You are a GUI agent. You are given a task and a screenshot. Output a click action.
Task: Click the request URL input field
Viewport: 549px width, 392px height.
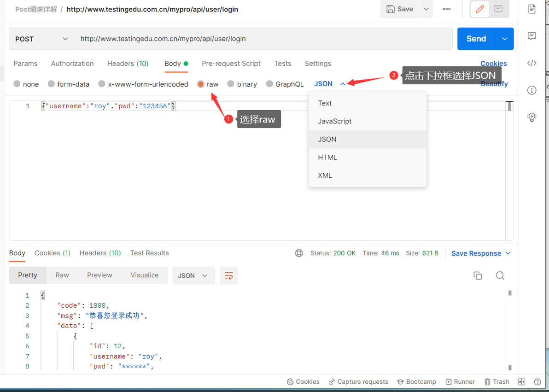[x=263, y=39]
